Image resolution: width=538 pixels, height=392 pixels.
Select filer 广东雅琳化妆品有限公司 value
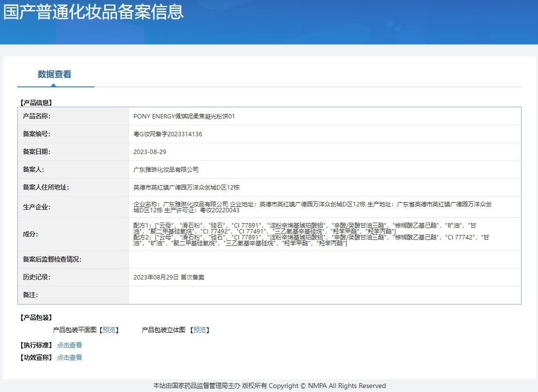(x=166, y=169)
